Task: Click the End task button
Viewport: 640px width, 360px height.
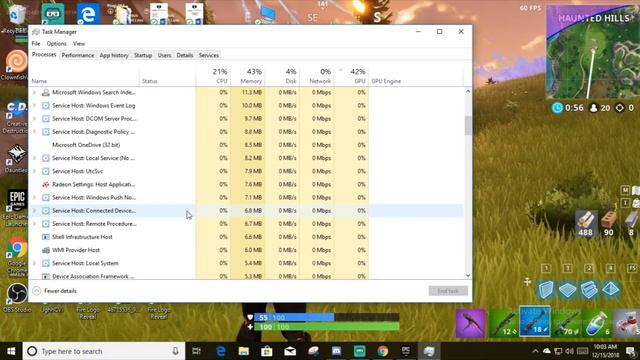Action: point(448,291)
